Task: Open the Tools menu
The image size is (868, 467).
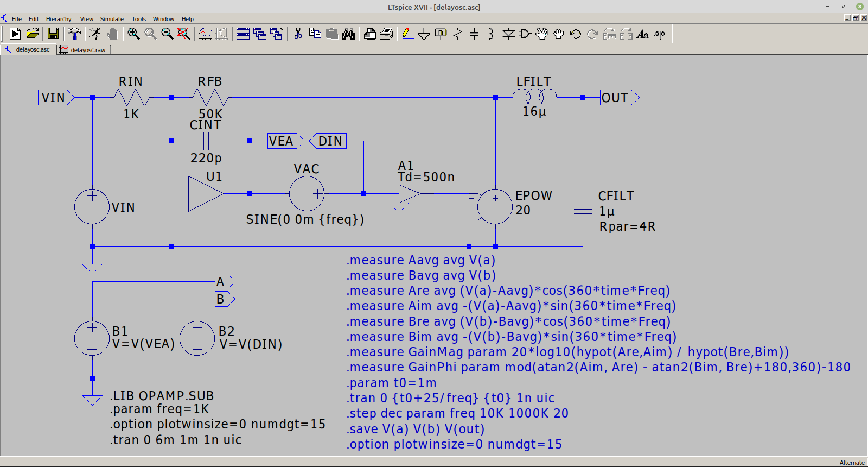Action: [139, 19]
